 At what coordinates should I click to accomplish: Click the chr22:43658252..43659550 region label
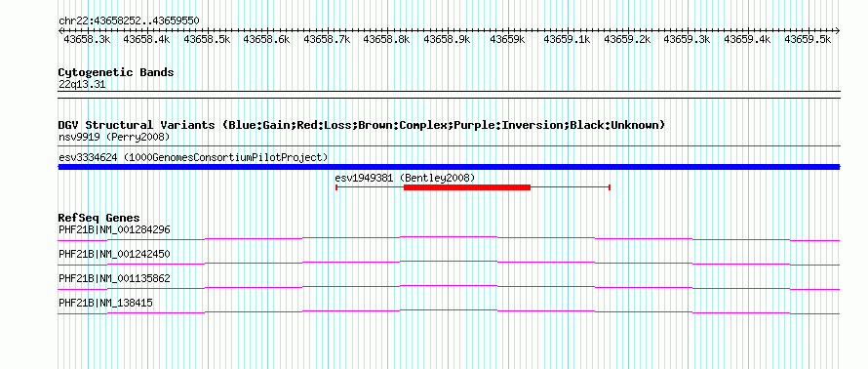(x=129, y=20)
